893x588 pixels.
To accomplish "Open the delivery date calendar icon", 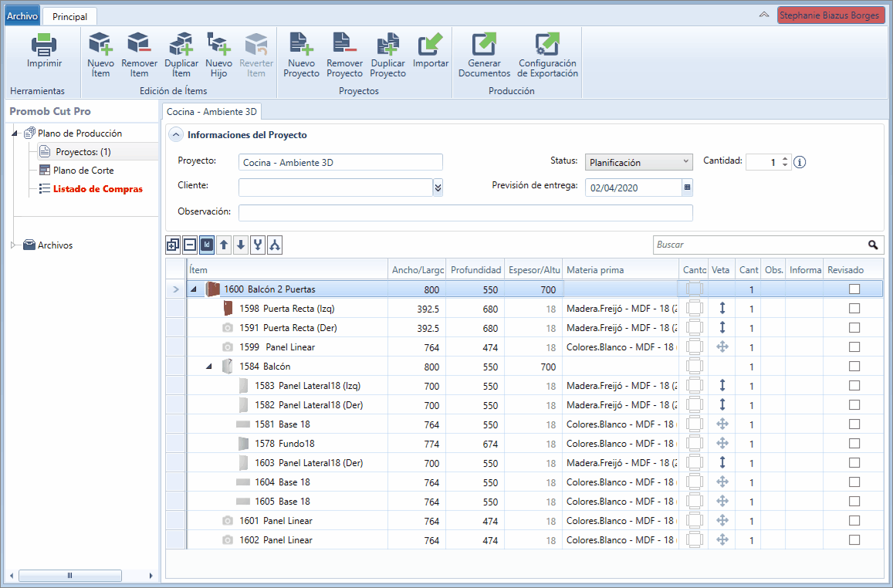I will click(x=687, y=188).
